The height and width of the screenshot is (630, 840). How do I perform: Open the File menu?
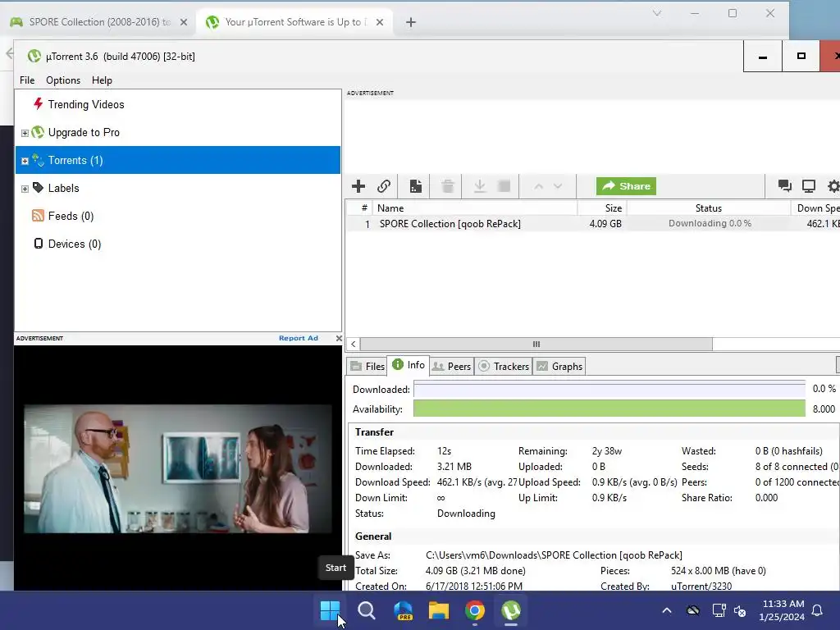[x=27, y=80]
